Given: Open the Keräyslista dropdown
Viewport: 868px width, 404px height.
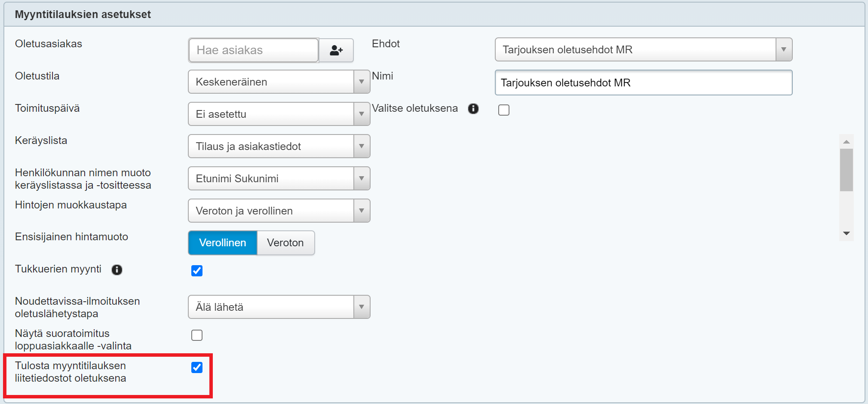Looking at the screenshot, I should click(x=279, y=146).
